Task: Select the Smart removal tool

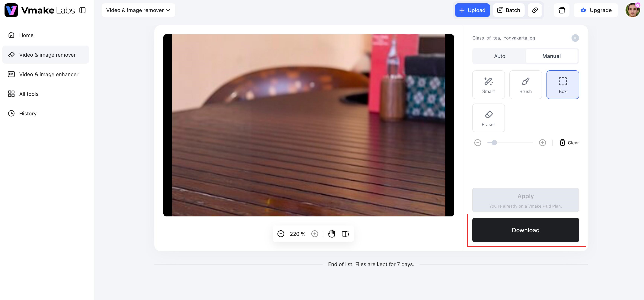Action: click(x=488, y=85)
